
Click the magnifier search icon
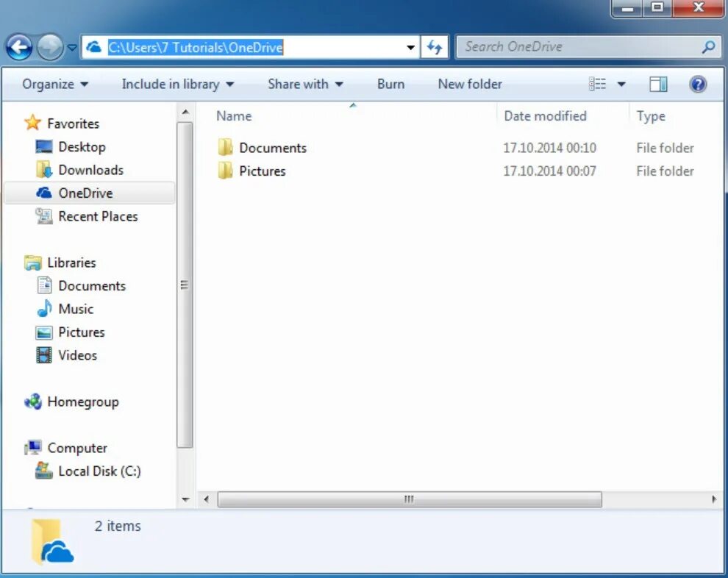(708, 47)
